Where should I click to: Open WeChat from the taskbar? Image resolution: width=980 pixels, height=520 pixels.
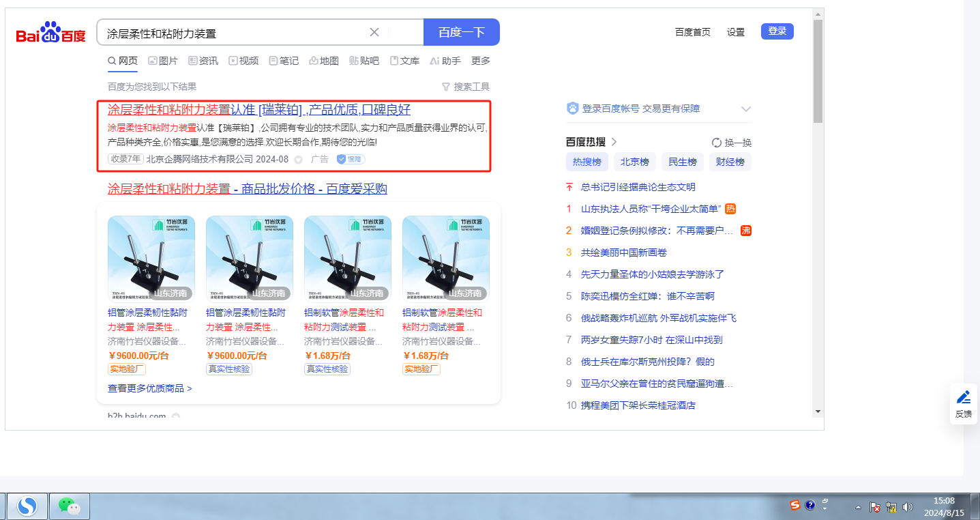coord(69,506)
